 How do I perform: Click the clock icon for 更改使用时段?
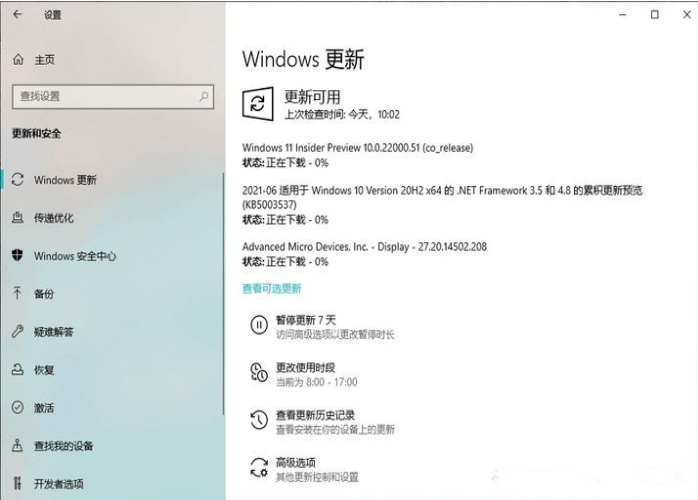tap(259, 373)
